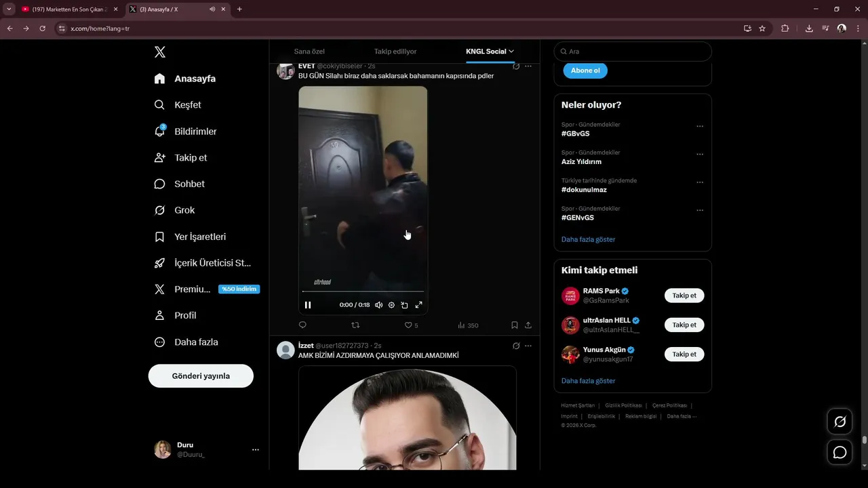
Task: Open new browser tab
Action: (x=239, y=9)
